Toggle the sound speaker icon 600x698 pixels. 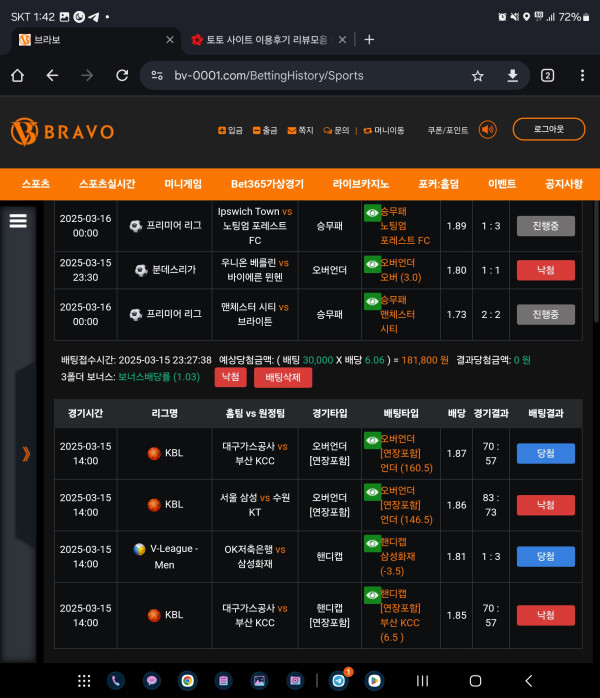tap(488, 130)
